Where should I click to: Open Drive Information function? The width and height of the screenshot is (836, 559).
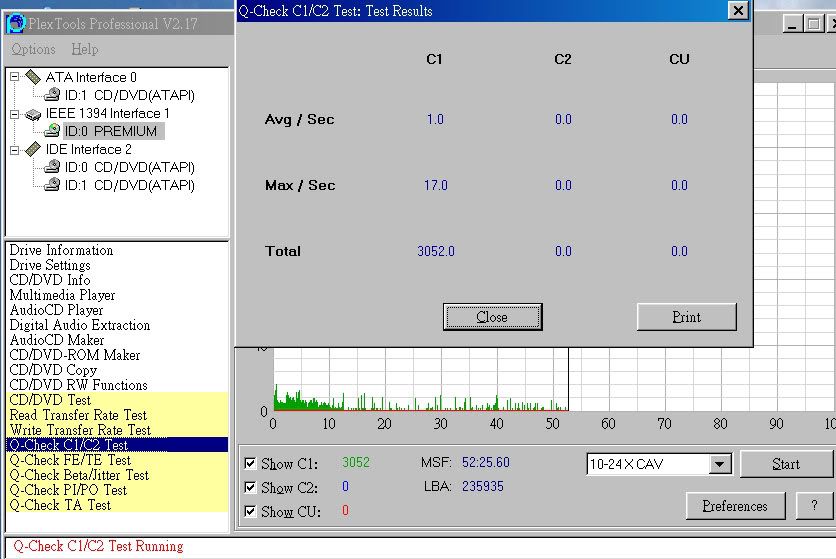(x=61, y=250)
